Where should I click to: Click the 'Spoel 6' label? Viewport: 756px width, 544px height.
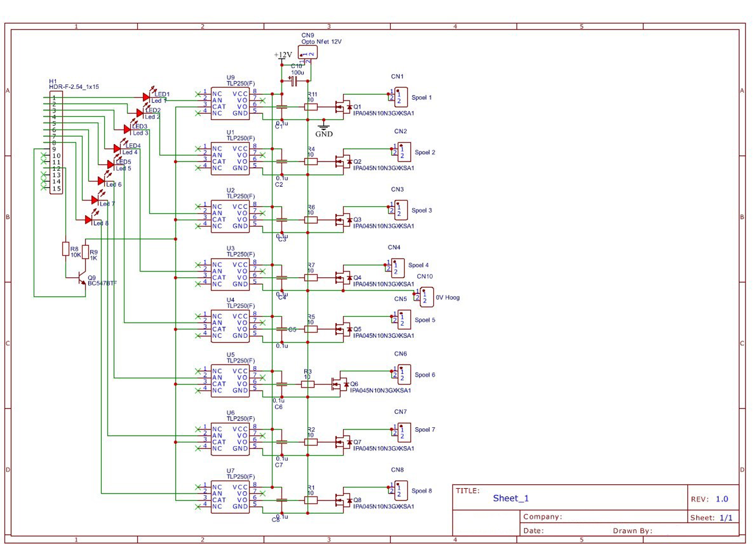pos(425,375)
